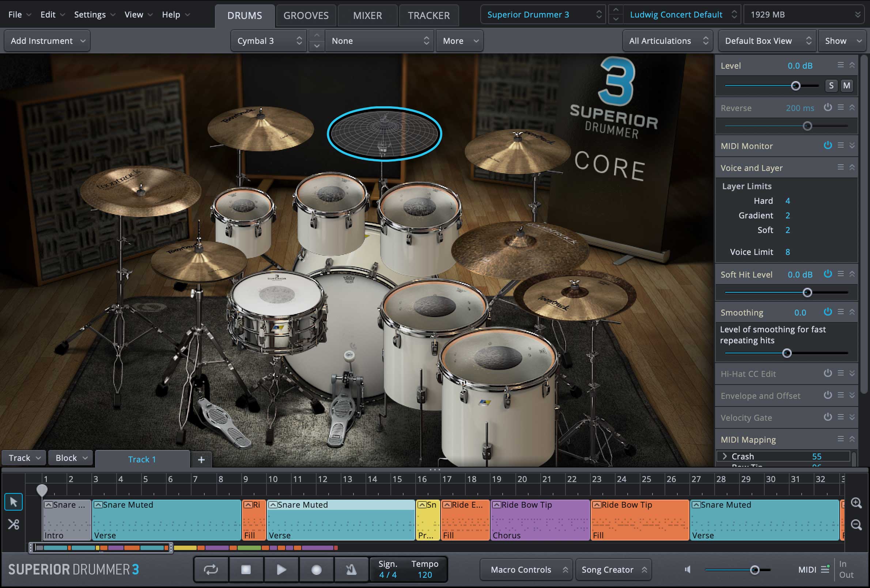This screenshot has width=870, height=588.
Task: Zoom out on the song track
Action: click(x=856, y=524)
